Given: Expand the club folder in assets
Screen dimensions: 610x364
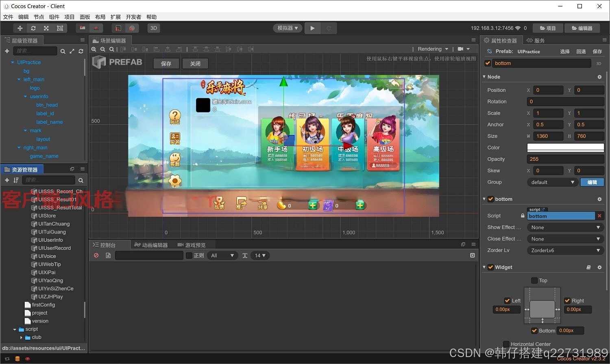Looking at the screenshot, I should pos(21,337).
